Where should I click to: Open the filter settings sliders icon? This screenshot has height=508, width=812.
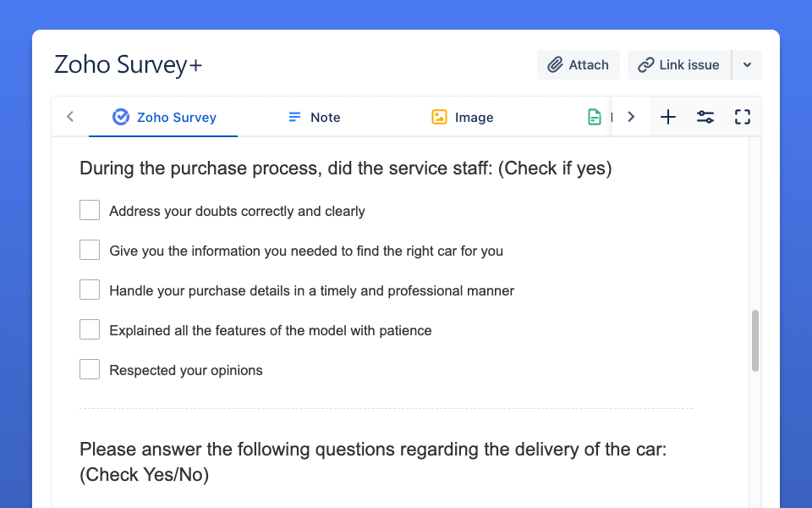705,118
